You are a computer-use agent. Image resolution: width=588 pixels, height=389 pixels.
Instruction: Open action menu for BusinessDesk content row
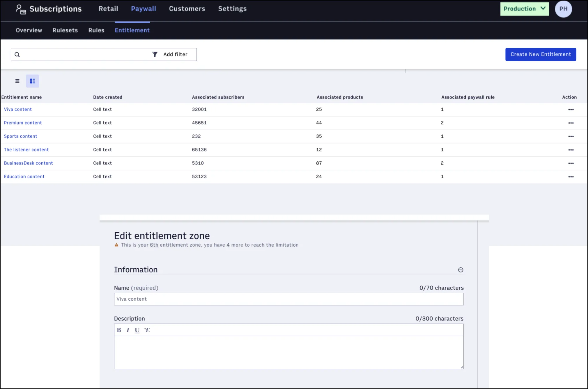coord(571,163)
